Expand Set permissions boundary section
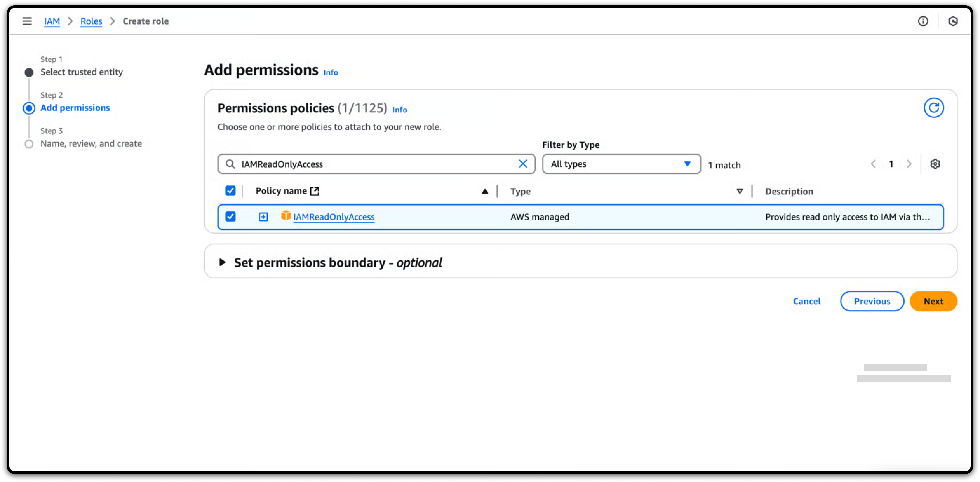Image resolution: width=980 pixels, height=482 pixels. 222,262
